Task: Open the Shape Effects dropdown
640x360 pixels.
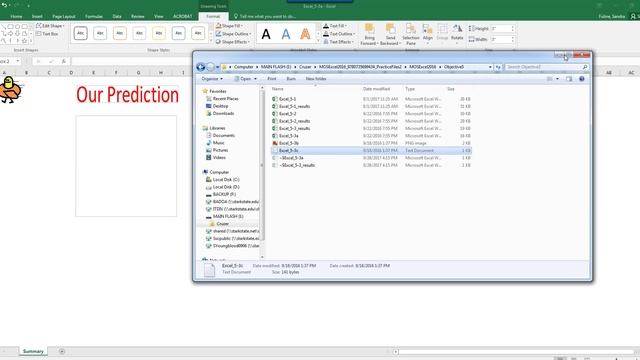Action: 233,42
